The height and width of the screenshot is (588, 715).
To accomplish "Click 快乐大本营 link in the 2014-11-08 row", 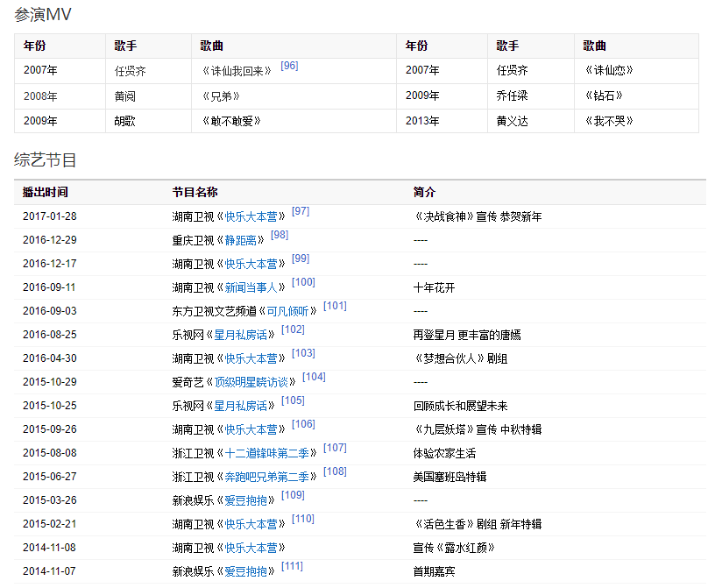I will pos(251,548).
